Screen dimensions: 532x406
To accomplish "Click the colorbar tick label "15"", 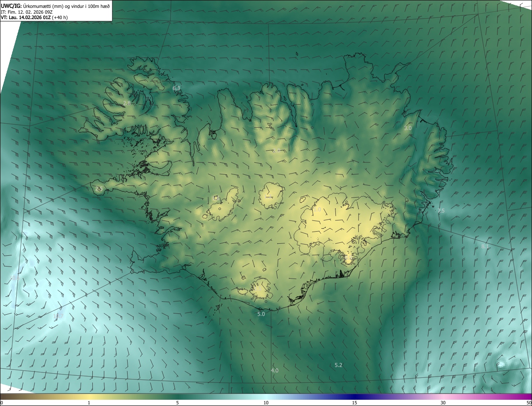I will pos(355,403).
